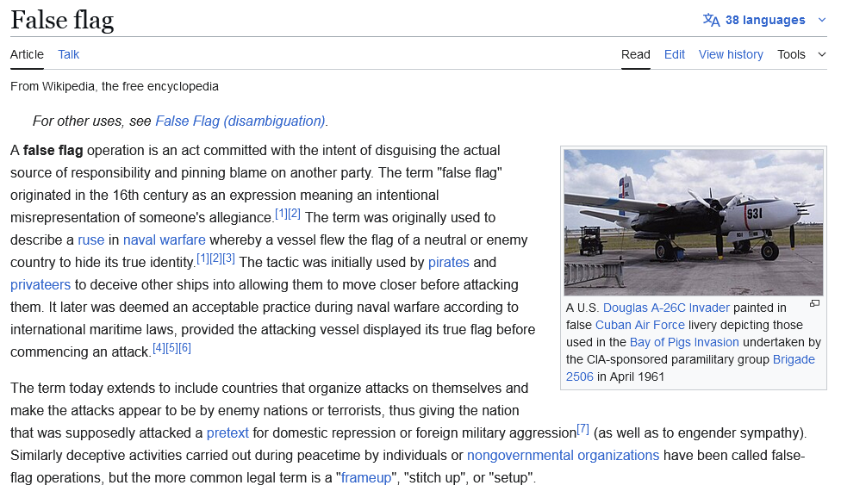Click citation [5] after commencing an attack
Viewport: 841px width, 504px height.
[x=171, y=348]
